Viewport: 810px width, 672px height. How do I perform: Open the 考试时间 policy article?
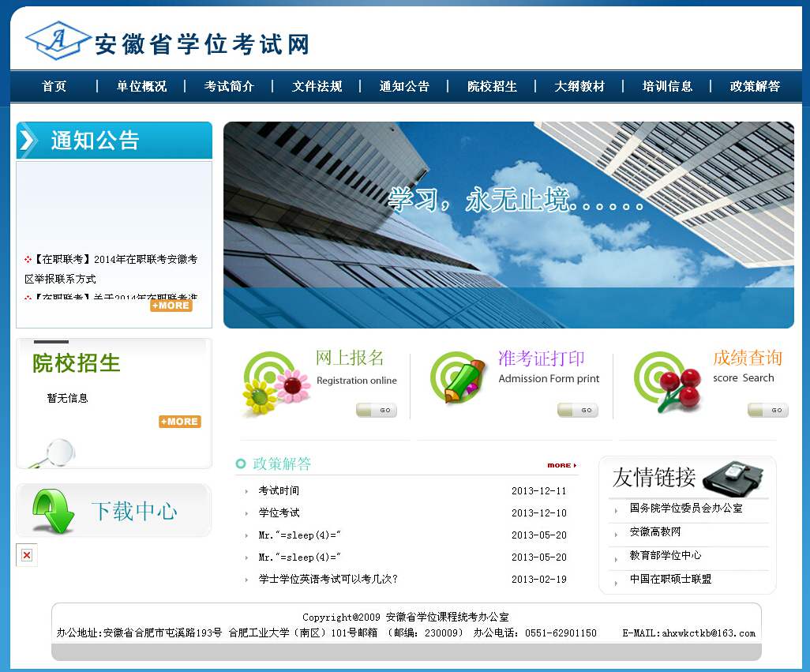(x=279, y=490)
